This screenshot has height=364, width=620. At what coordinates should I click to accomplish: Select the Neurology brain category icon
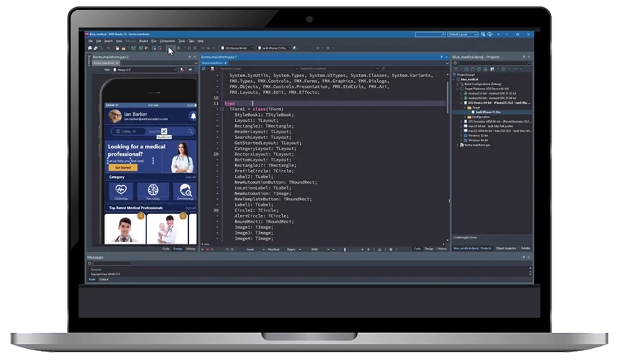(x=153, y=191)
